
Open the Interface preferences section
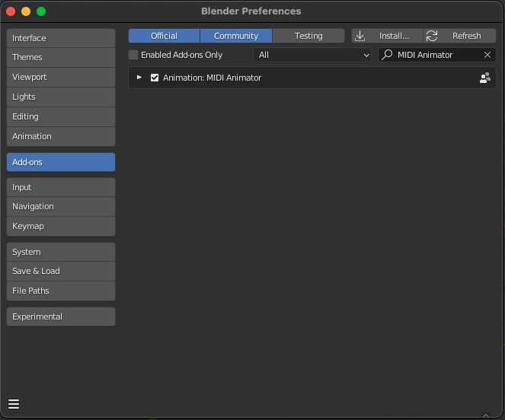(x=61, y=38)
